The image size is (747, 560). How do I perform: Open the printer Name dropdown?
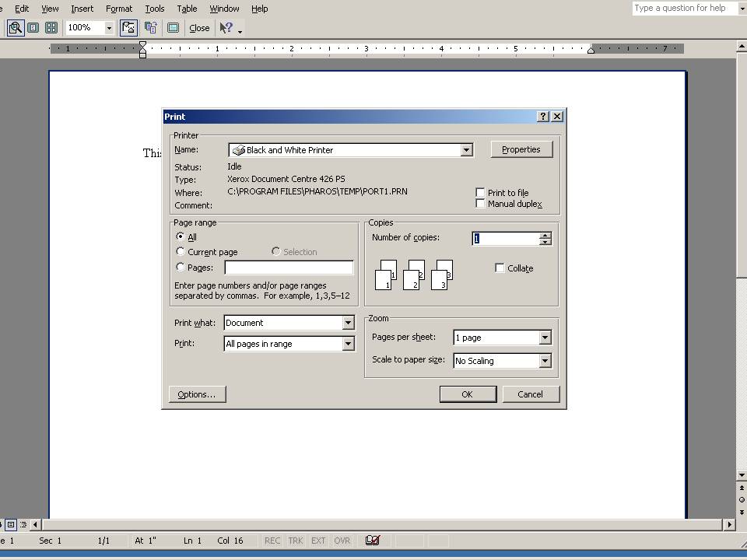coord(466,150)
